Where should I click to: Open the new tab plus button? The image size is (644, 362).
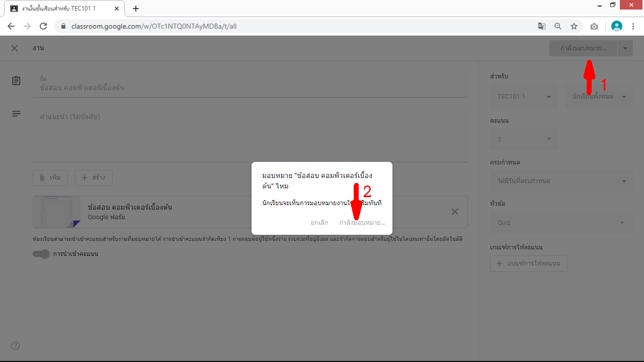pos(136,9)
